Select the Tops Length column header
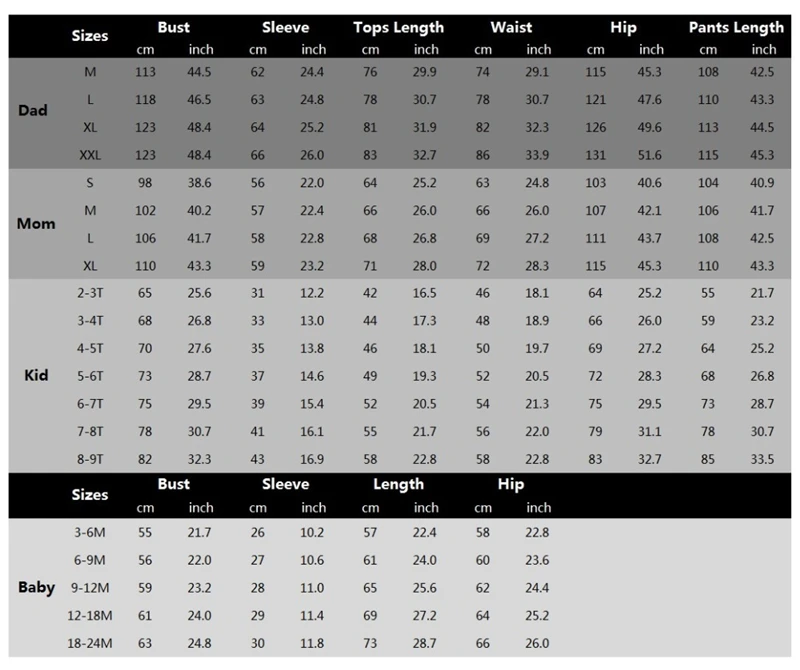Viewport: 800px width, 670px height. point(398,27)
